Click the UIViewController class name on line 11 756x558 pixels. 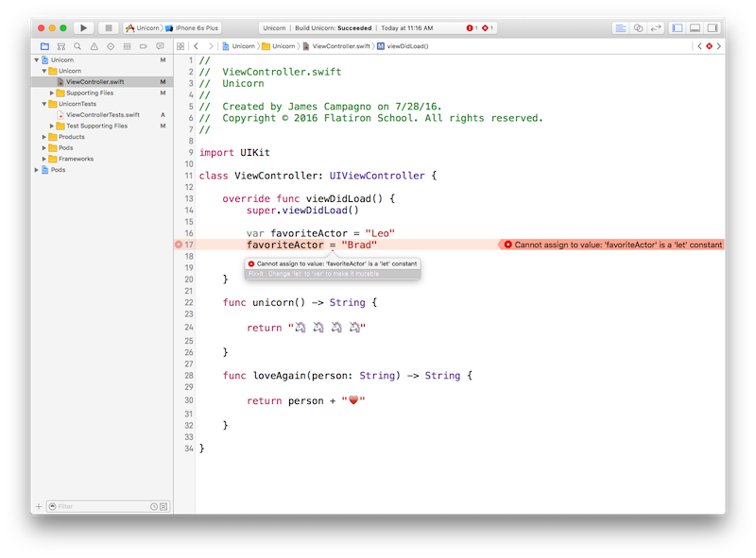click(x=376, y=176)
